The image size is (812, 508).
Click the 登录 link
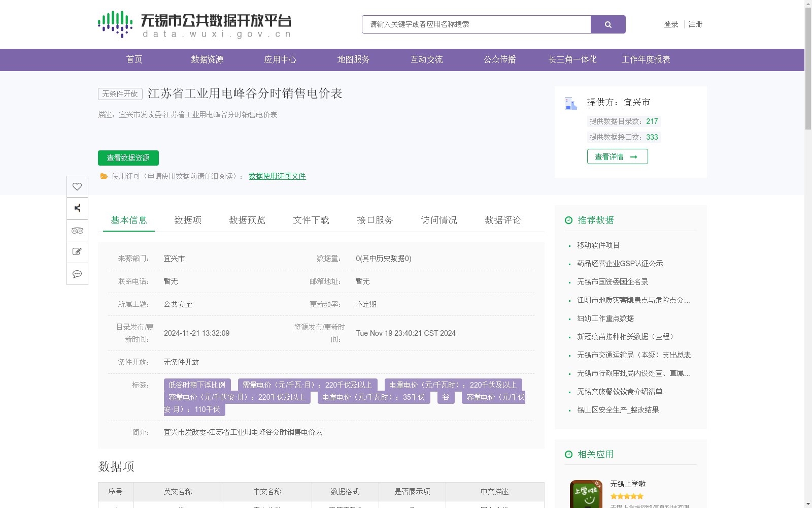[x=671, y=24]
